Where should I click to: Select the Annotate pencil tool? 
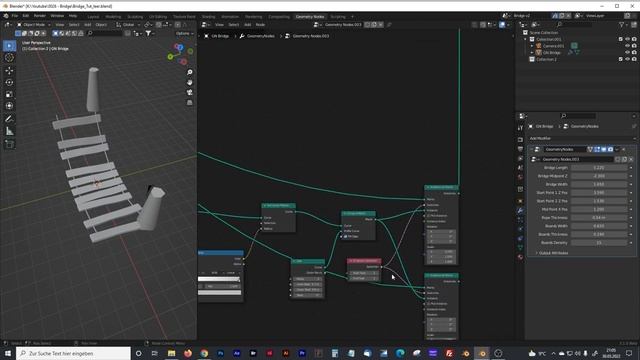[x=9, y=119]
